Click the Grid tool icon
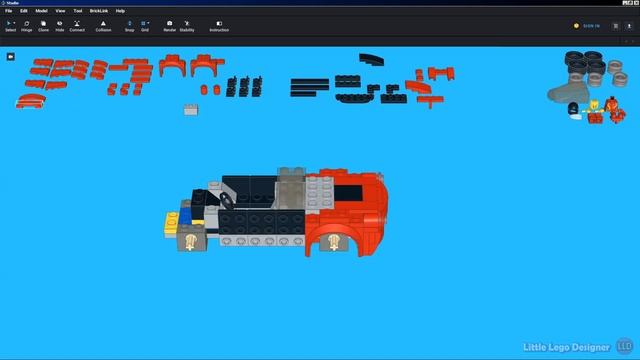Image resolution: width=640 pixels, height=360 pixels. (x=143, y=24)
